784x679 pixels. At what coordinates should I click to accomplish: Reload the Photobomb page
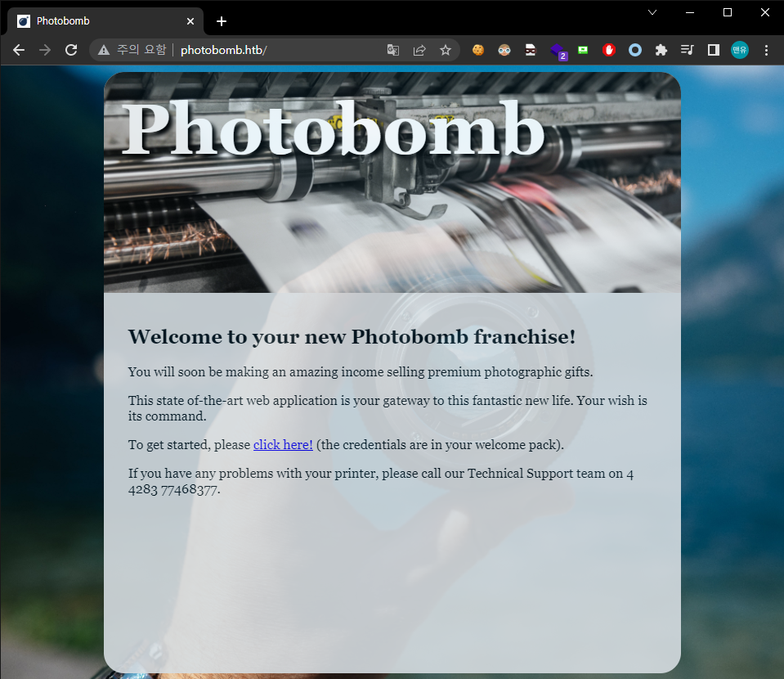tap(71, 50)
